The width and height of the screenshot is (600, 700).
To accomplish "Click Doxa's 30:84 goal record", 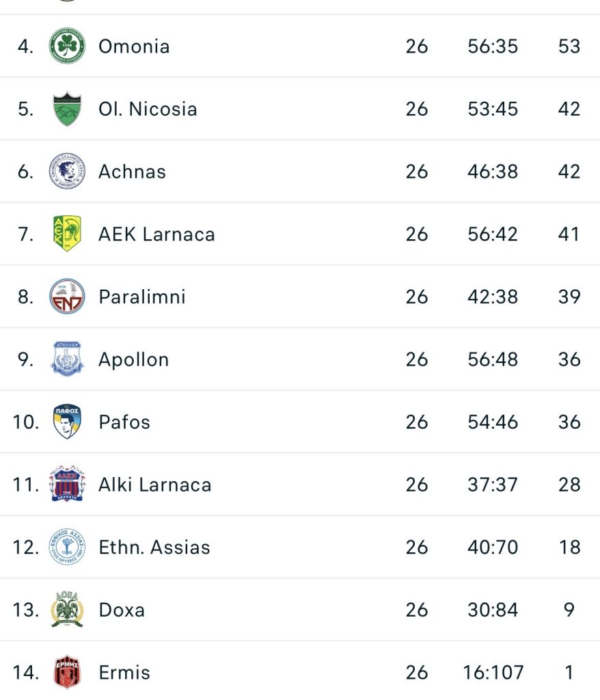I will [x=493, y=610].
